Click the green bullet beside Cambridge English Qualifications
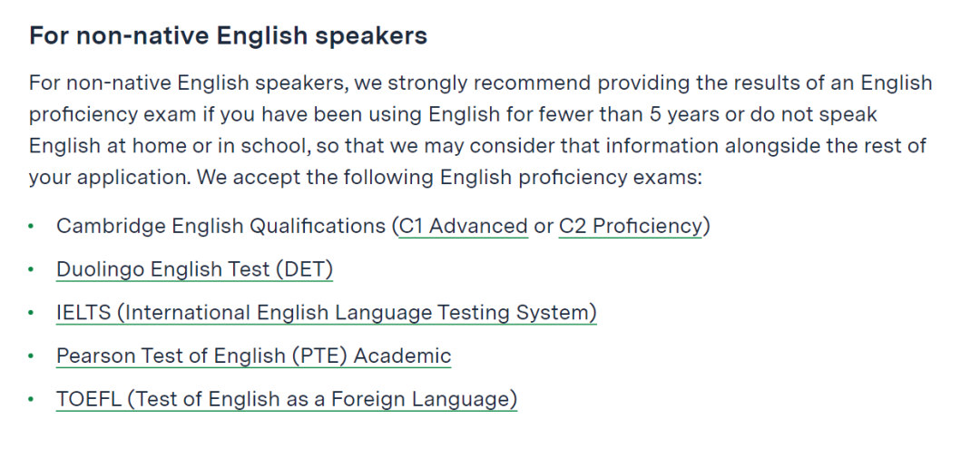 31,226
